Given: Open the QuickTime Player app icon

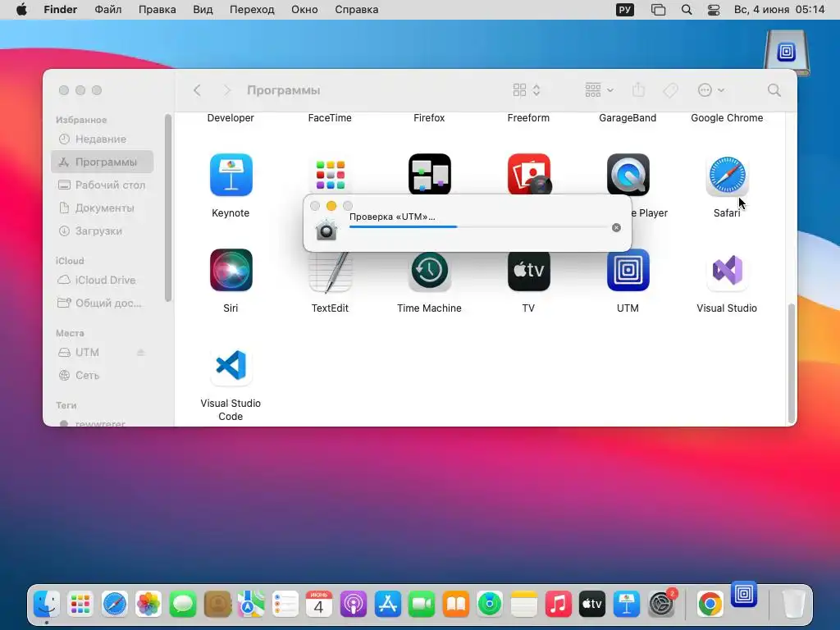Looking at the screenshot, I should coord(628,174).
